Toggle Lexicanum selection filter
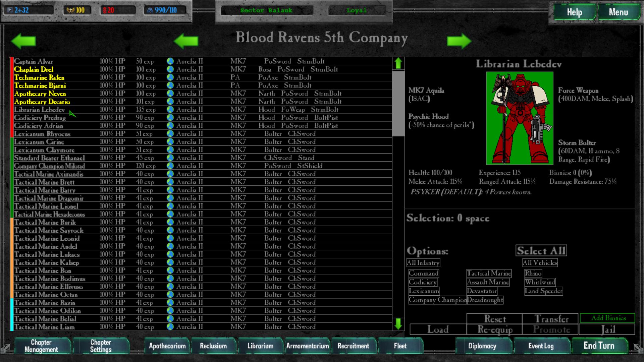 point(424,291)
